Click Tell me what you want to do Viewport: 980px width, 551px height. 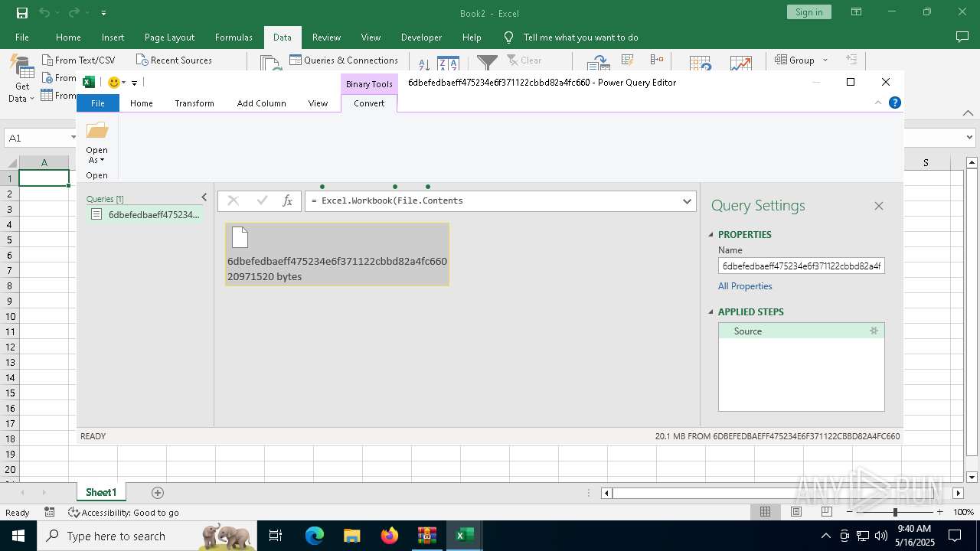pyautogui.click(x=580, y=37)
